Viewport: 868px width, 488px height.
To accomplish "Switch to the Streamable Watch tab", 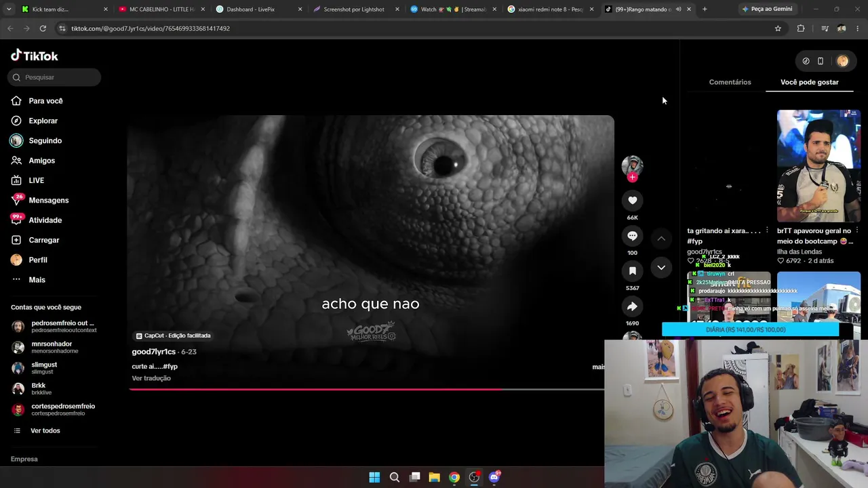I will 452,9.
